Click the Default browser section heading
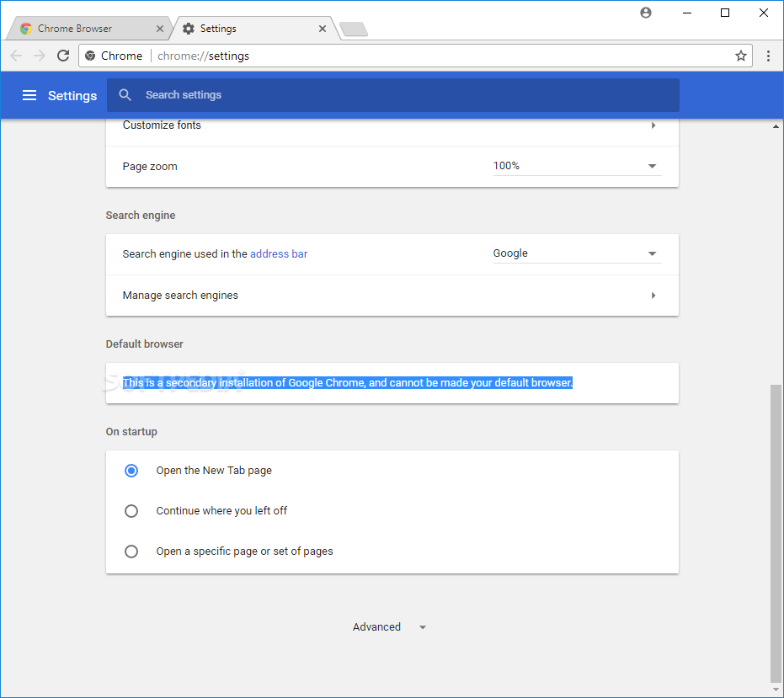Screen dimensions: 784x698 (x=145, y=344)
